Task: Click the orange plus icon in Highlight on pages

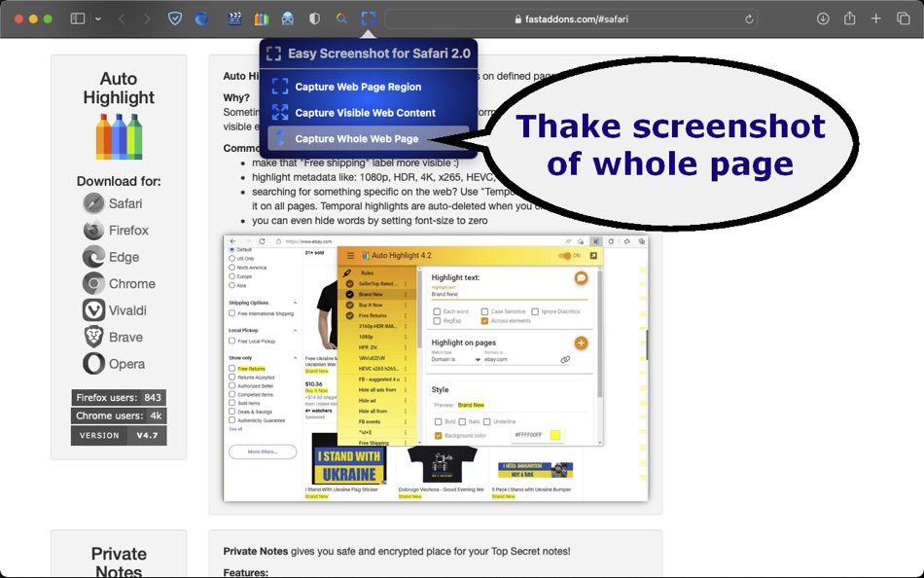Action: tap(581, 343)
